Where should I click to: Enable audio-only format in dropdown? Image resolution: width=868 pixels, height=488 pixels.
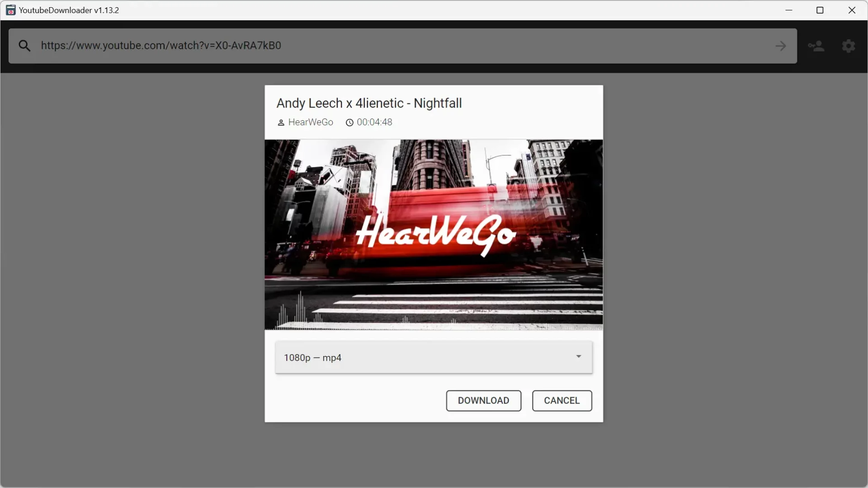(x=578, y=357)
